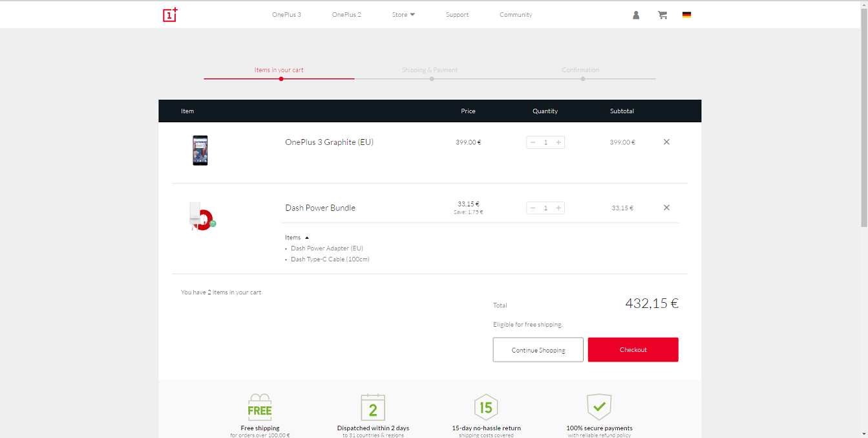This screenshot has height=438, width=868.
Task: Open the shopping cart icon
Action: point(662,15)
